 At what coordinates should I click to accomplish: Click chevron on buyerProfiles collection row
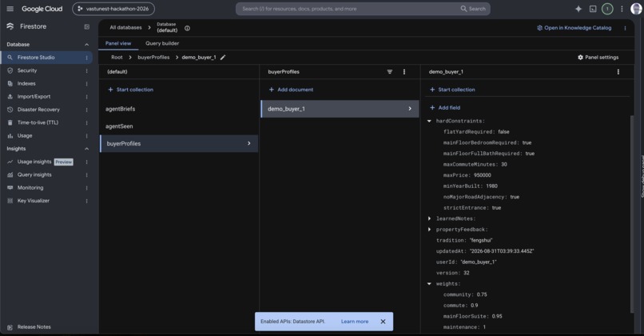coord(249,143)
